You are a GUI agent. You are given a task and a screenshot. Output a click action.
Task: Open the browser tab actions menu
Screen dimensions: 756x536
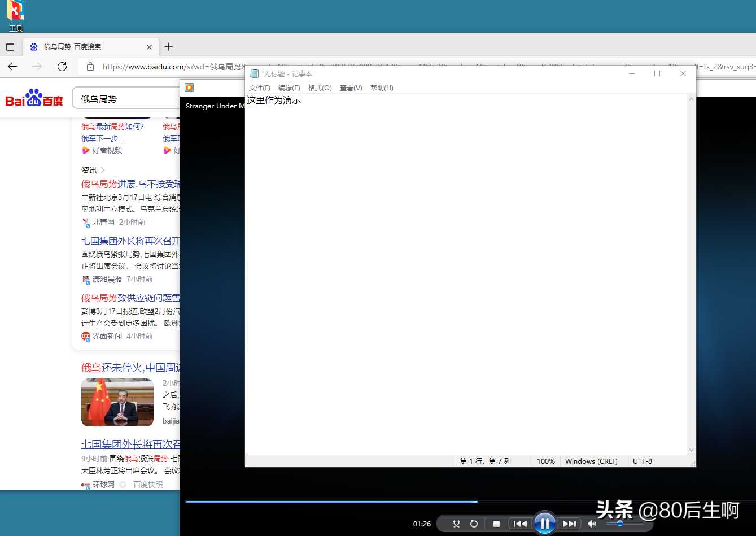point(10,47)
